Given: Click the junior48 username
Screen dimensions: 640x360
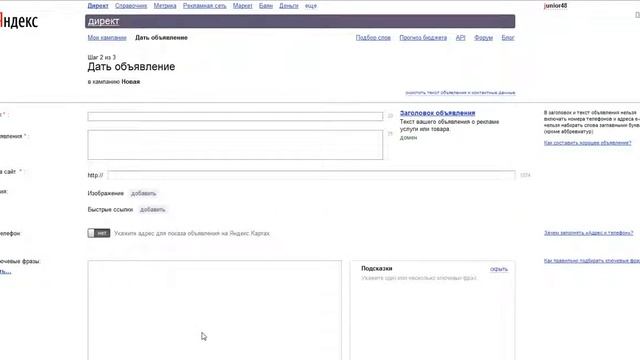Looking at the screenshot, I should (556, 6).
